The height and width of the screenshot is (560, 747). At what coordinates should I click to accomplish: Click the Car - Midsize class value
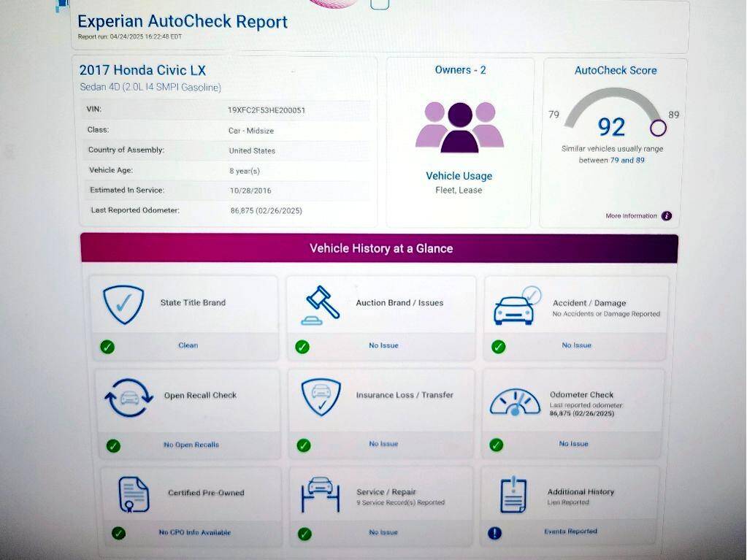coord(251,131)
